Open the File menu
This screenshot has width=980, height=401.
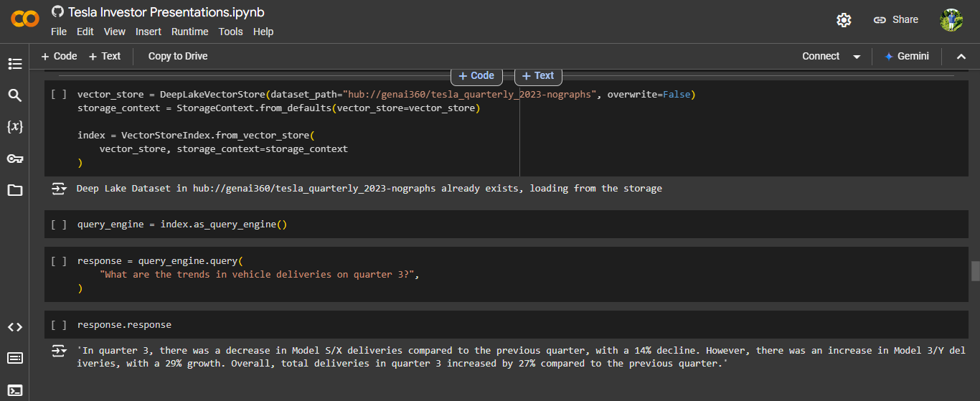pyautogui.click(x=59, y=32)
